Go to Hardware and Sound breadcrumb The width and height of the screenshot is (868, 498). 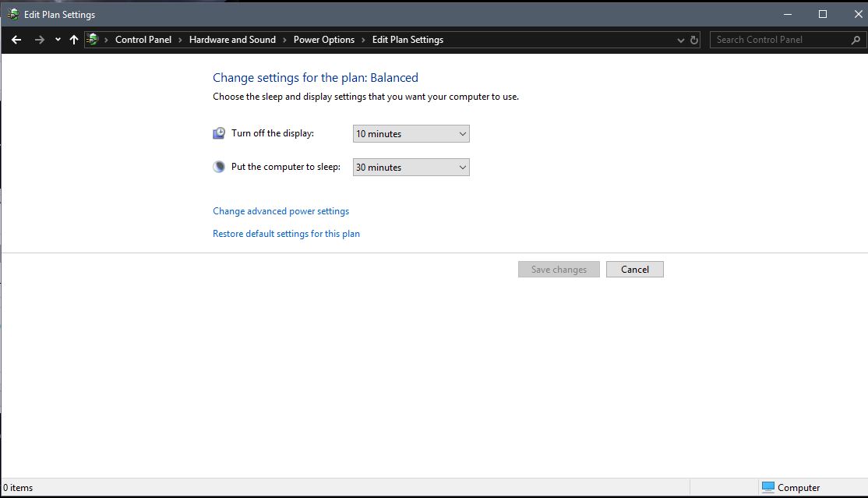[234, 39]
